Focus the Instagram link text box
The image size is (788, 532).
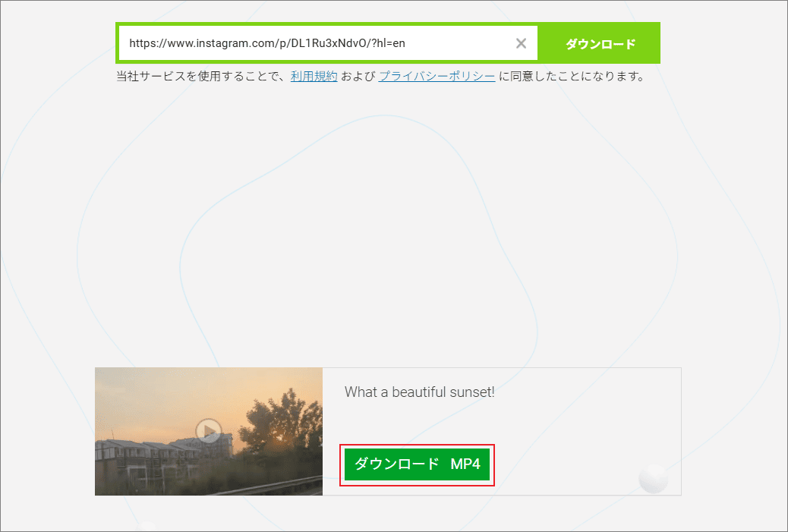tap(304, 43)
